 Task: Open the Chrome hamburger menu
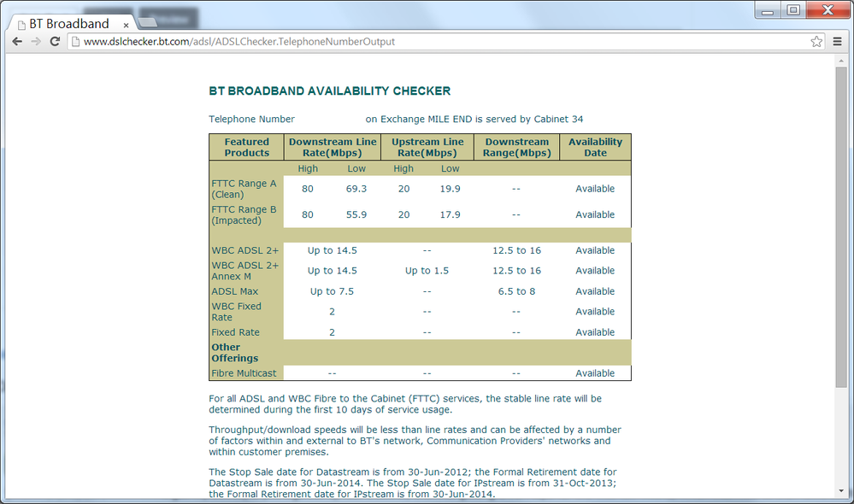tap(837, 41)
